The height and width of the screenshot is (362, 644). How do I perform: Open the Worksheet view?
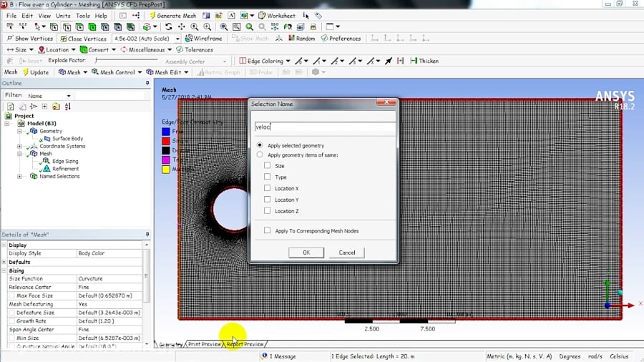(277, 16)
